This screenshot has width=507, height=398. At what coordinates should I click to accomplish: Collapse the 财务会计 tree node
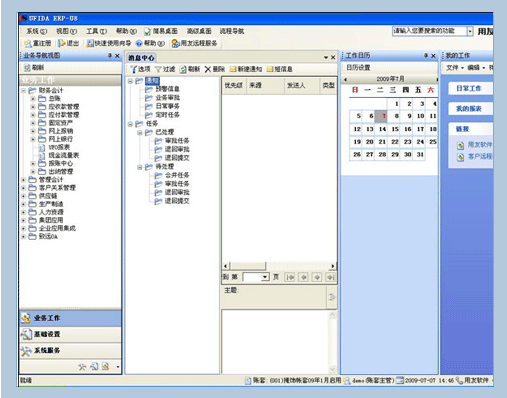[23, 90]
